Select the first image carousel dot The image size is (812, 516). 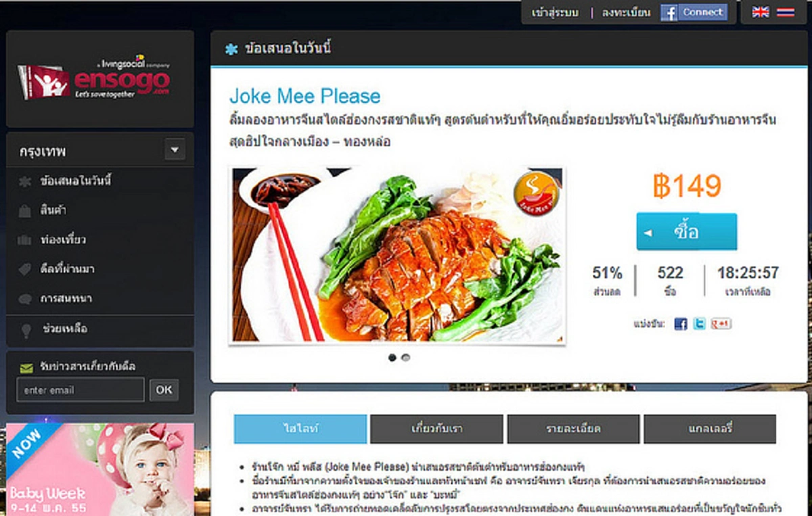click(x=392, y=358)
